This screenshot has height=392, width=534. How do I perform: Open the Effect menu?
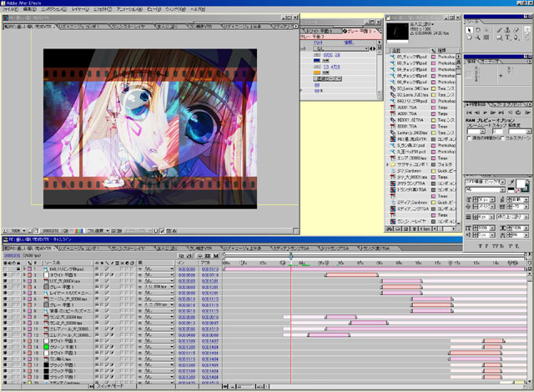pyautogui.click(x=103, y=9)
